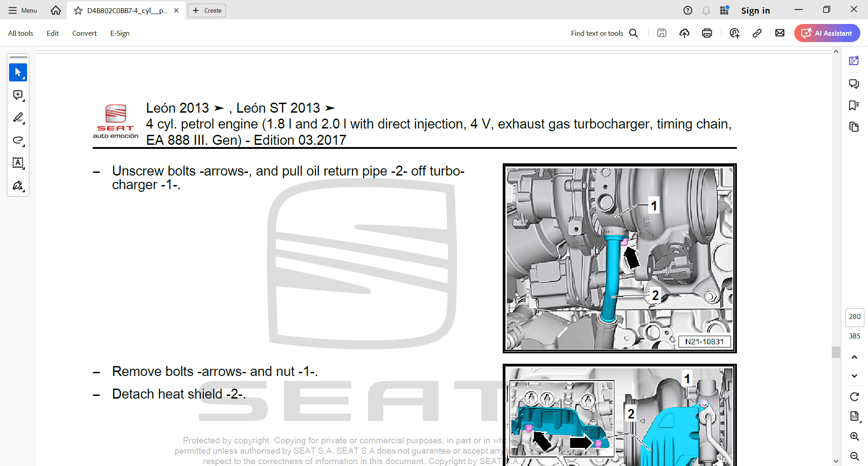Open the Menu hamburger dropdown
The width and height of the screenshot is (868, 466).
tap(23, 10)
